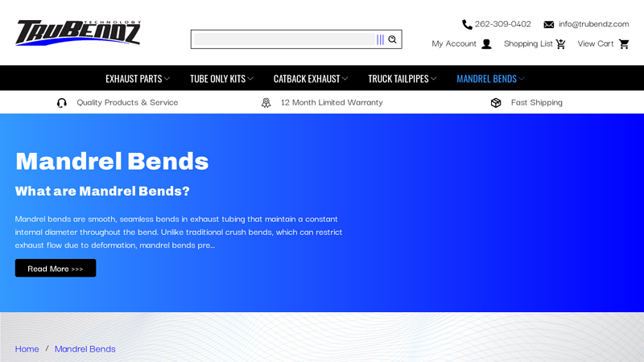Click the Fast Shipping box icon

coord(496,103)
